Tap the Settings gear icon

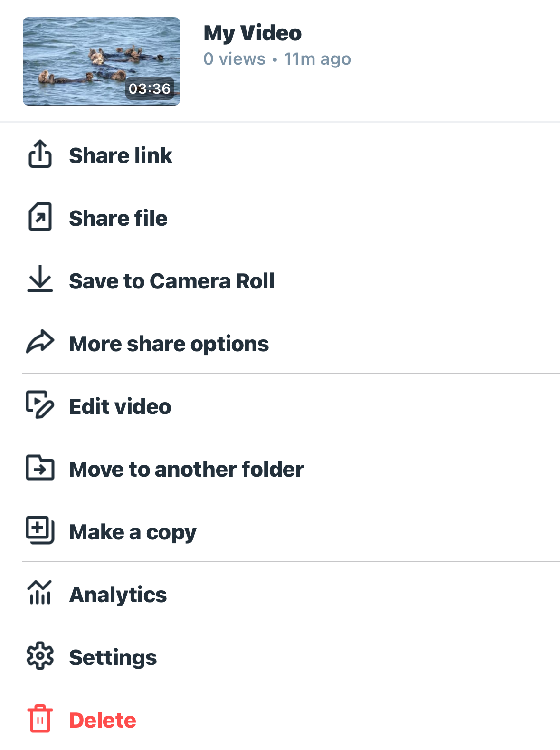pyautogui.click(x=40, y=656)
